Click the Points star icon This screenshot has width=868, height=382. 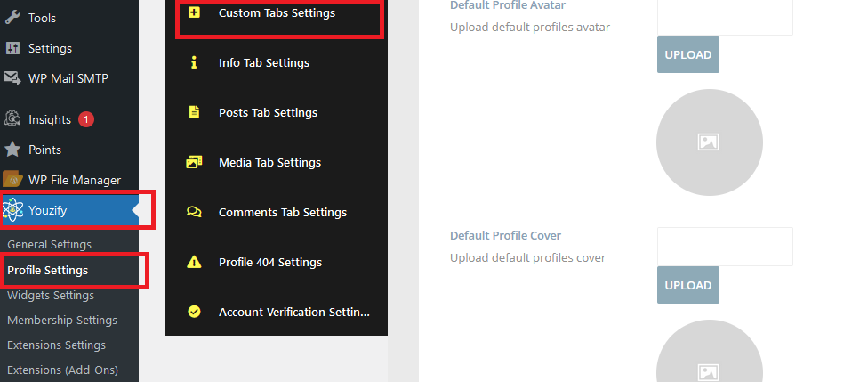pyautogui.click(x=12, y=150)
